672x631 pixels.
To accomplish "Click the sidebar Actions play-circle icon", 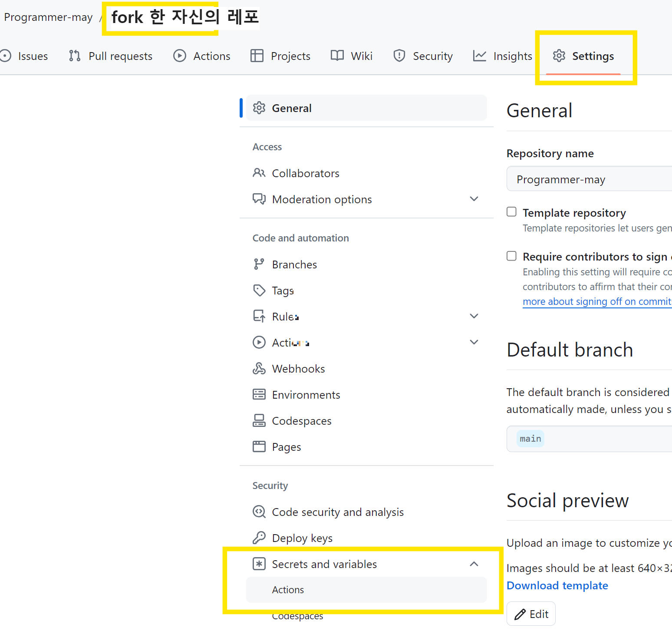I will [x=259, y=342].
